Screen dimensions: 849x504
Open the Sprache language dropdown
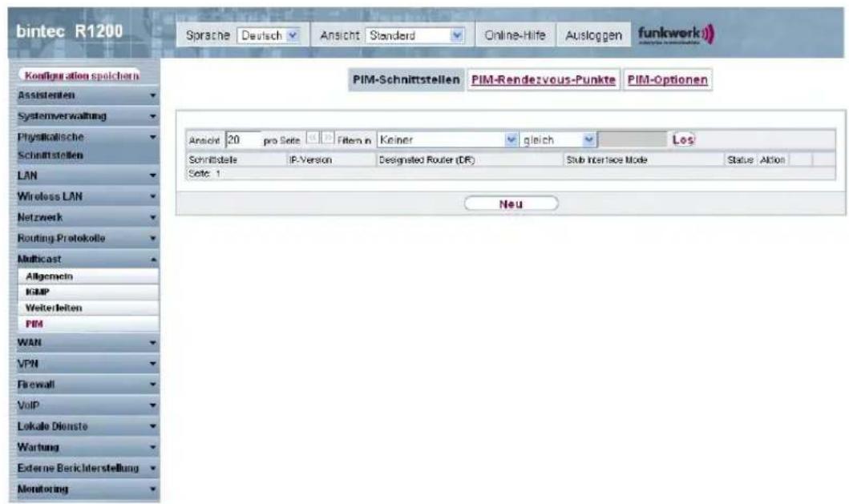[x=269, y=36]
